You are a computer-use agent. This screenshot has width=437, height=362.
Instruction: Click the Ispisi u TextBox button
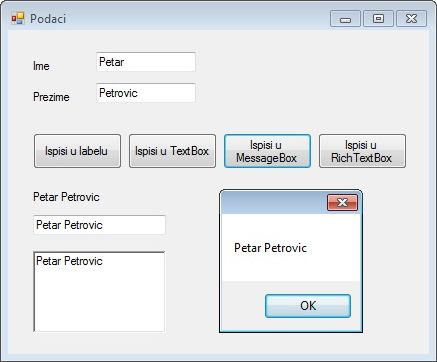(172, 151)
